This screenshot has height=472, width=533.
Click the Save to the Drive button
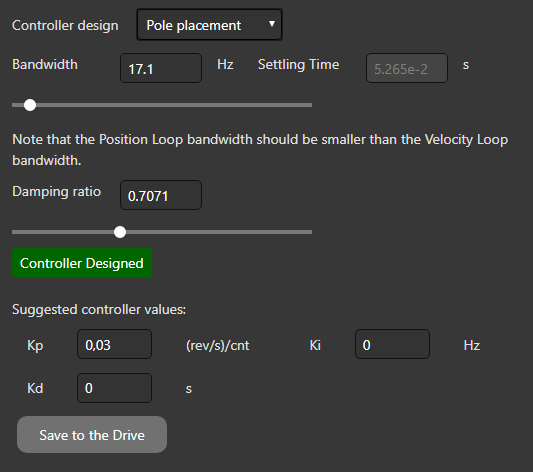92,435
